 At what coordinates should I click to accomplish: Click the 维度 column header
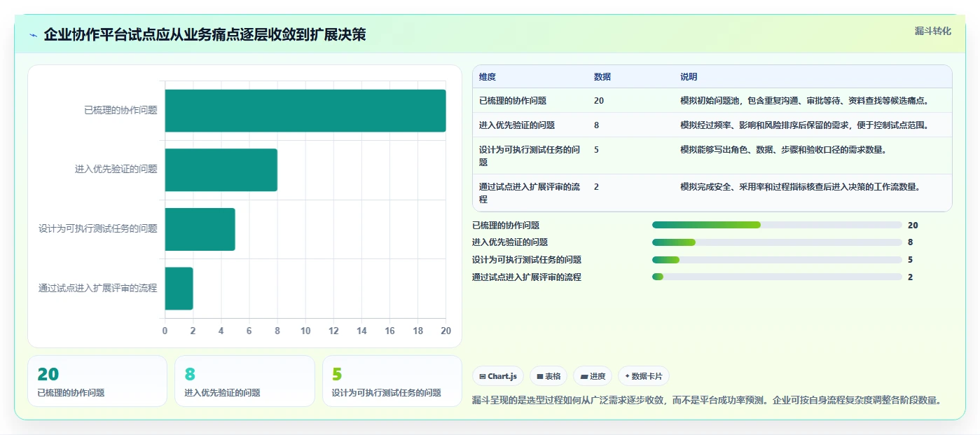pyautogui.click(x=488, y=77)
